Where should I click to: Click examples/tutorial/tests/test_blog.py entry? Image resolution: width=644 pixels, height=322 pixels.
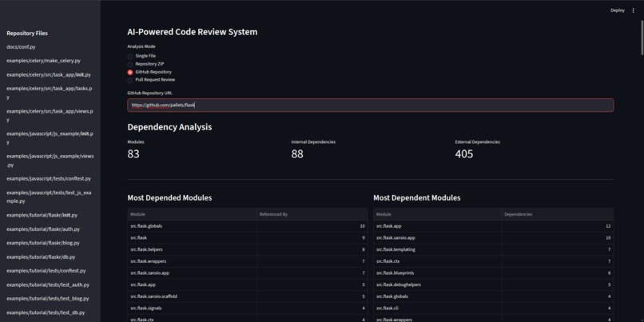[48, 299]
